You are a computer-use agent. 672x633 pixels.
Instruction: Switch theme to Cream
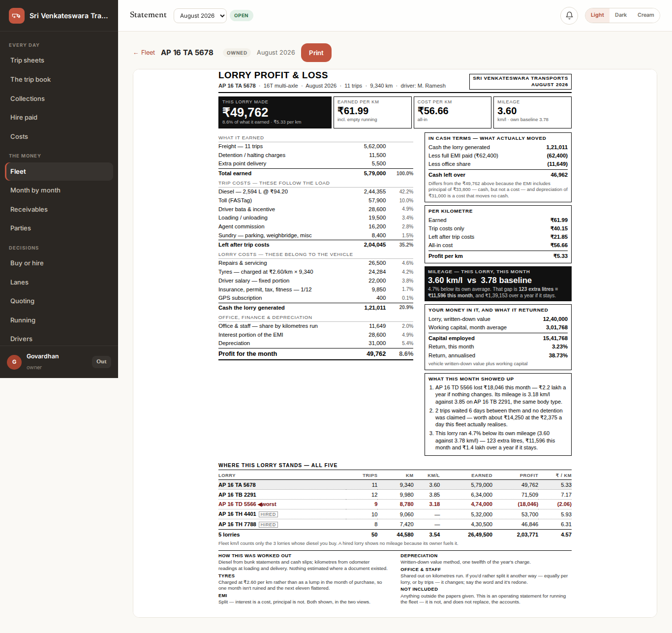(645, 15)
